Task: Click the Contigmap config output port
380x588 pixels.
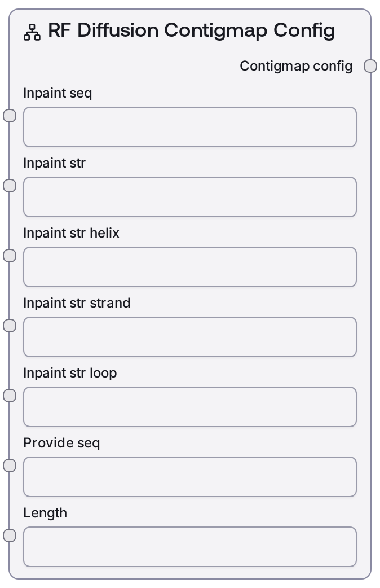Action: pos(370,66)
